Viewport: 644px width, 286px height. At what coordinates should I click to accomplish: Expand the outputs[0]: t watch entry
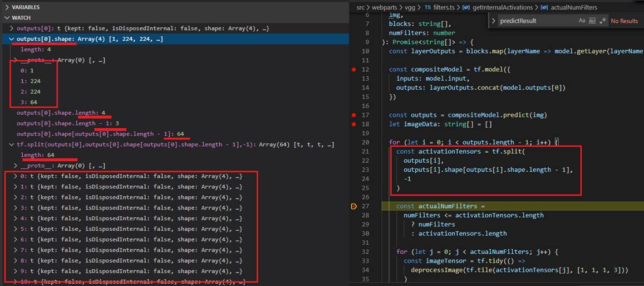[x=12, y=29]
